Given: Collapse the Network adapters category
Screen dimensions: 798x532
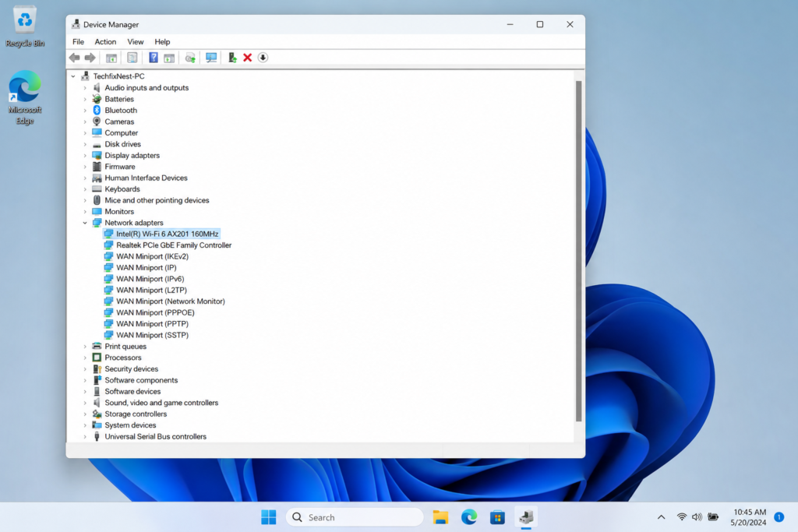Looking at the screenshot, I should [85, 223].
